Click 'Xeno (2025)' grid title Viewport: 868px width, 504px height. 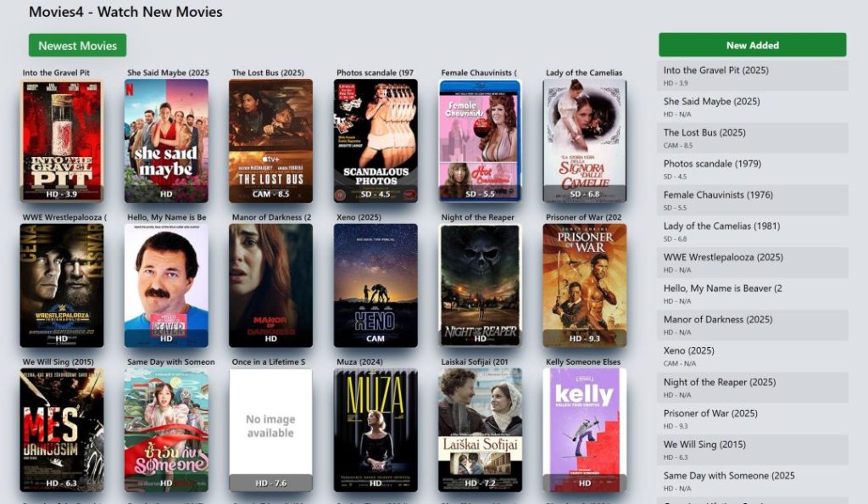[359, 217]
